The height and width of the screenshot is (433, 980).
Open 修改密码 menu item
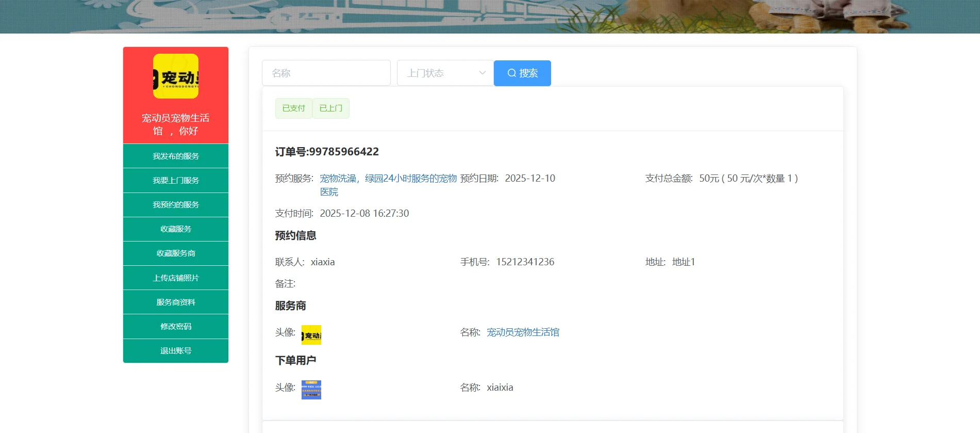pyautogui.click(x=176, y=326)
